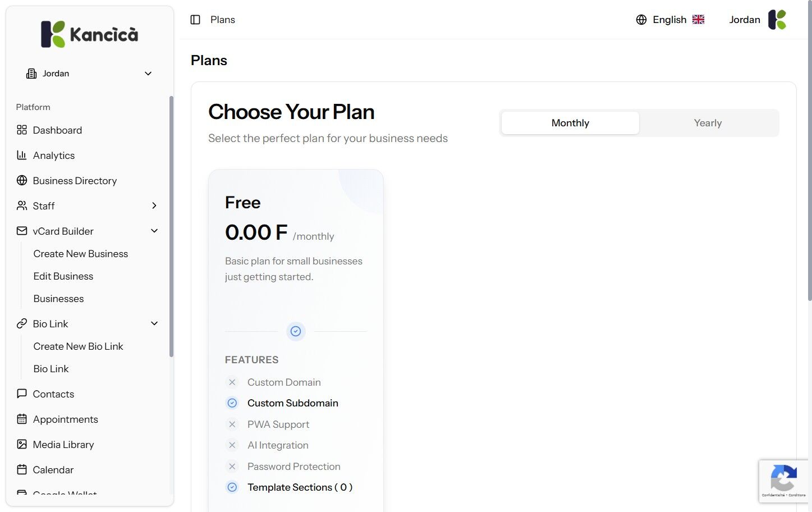812x512 pixels.
Task: Expand the Staff submenu chevron
Action: click(x=154, y=206)
